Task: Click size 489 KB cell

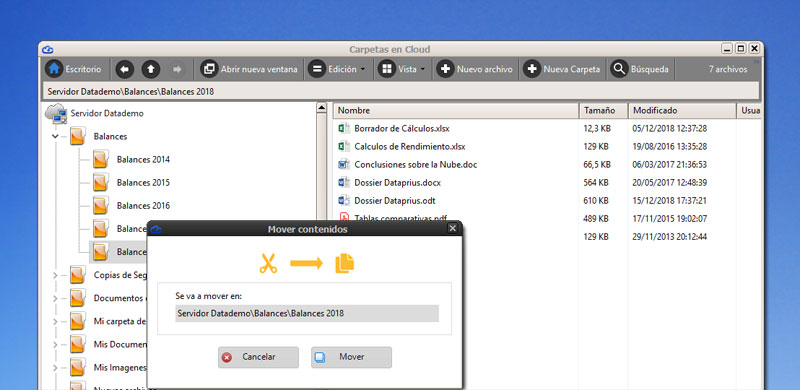Action: (596, 219)
